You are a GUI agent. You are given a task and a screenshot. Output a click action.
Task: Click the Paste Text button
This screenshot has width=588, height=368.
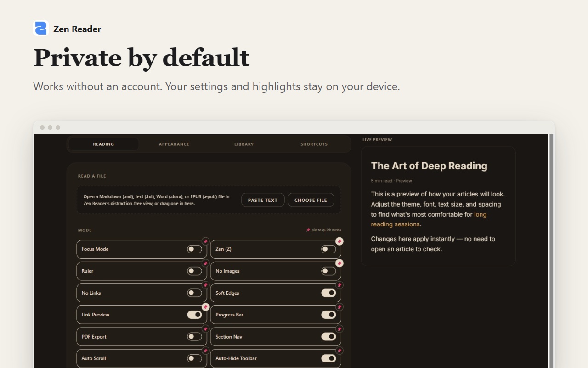click(263, 200)
